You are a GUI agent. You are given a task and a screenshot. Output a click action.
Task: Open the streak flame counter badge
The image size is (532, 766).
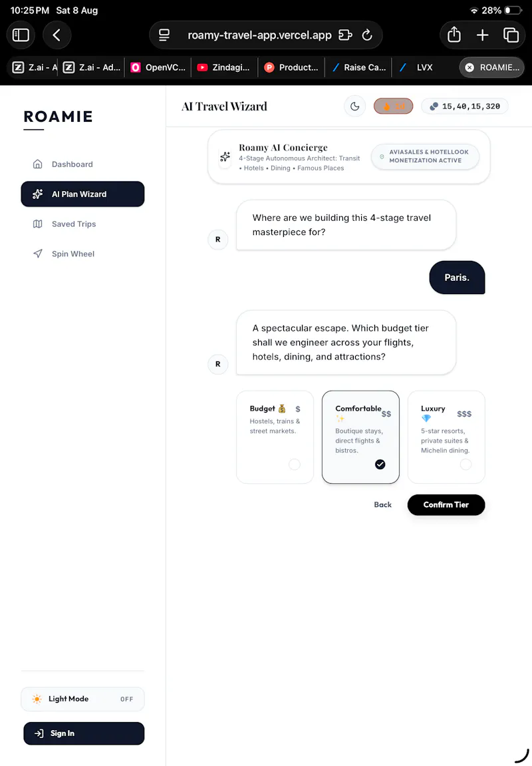click(x=394, y=106)
